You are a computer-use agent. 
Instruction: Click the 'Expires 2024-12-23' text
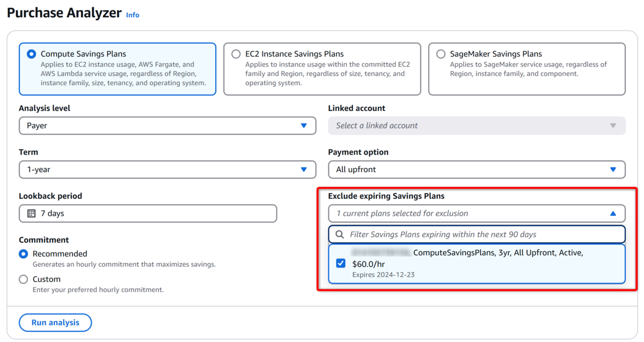pyautogui.click(x=384, y=275)
